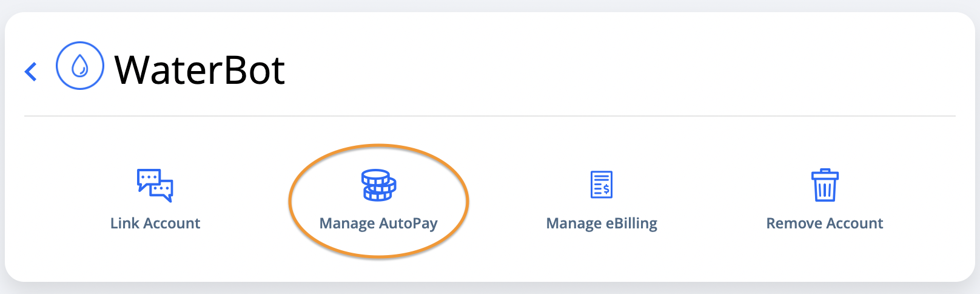Click the WaterBot heading title
The width and height of the screenshot is (980, 294).
click(200, 70)
